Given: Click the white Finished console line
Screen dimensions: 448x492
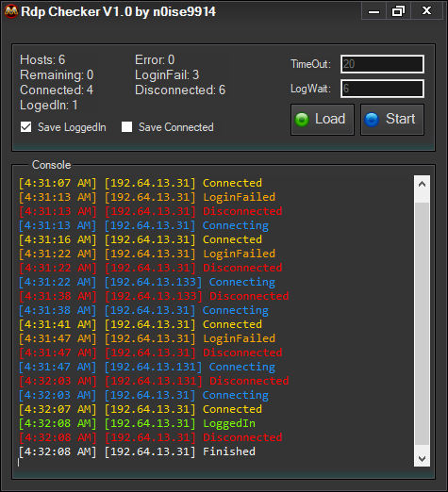Looking at the screenshot, I should 137,451.
